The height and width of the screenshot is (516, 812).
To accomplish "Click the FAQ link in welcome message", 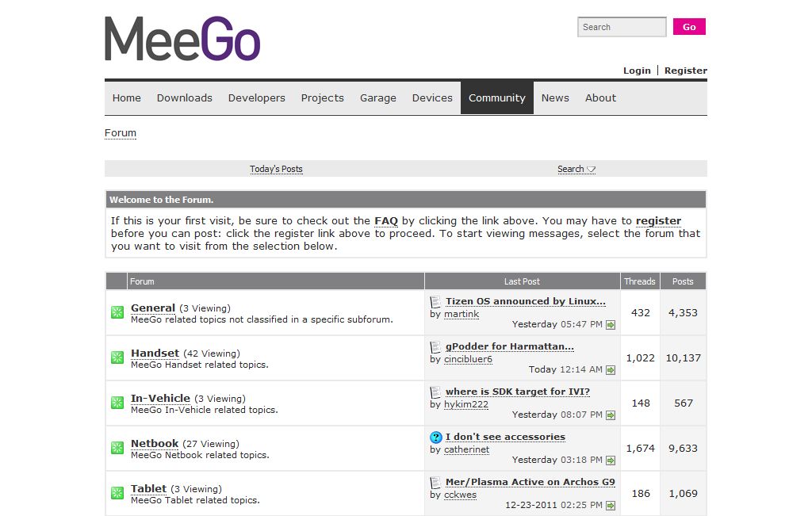I will click(x=386, y=221).
